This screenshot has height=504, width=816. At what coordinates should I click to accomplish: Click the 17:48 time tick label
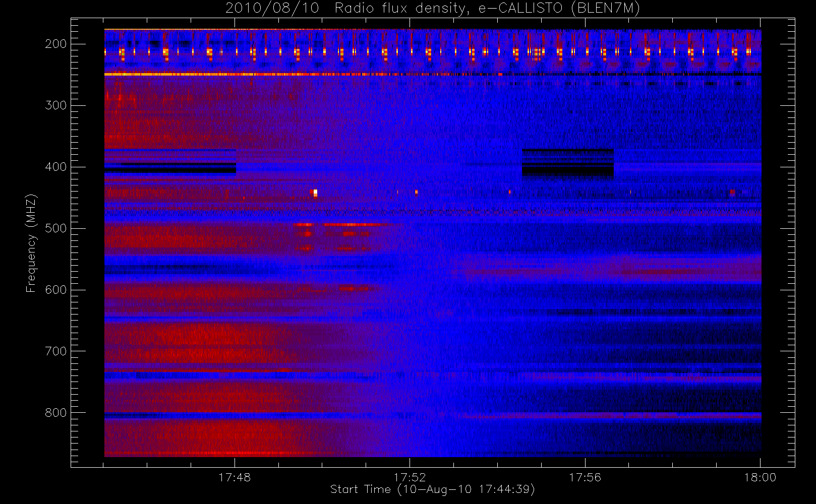coord(235,477)
